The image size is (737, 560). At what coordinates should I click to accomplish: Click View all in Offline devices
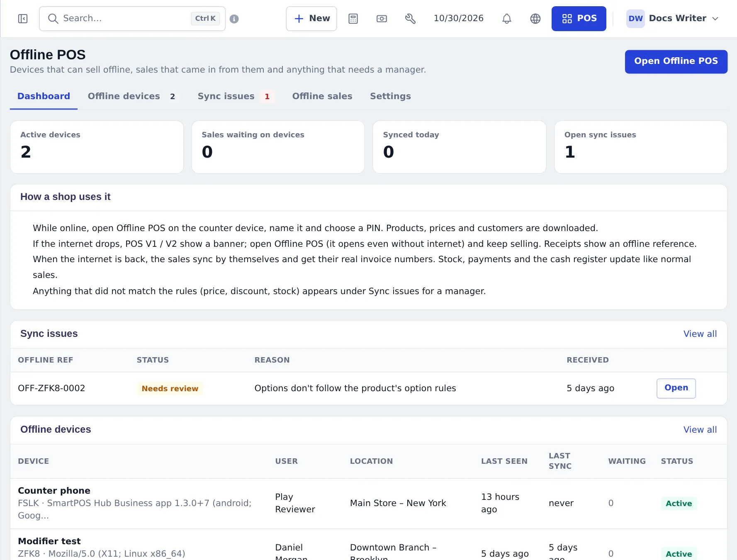pos(700,430)
